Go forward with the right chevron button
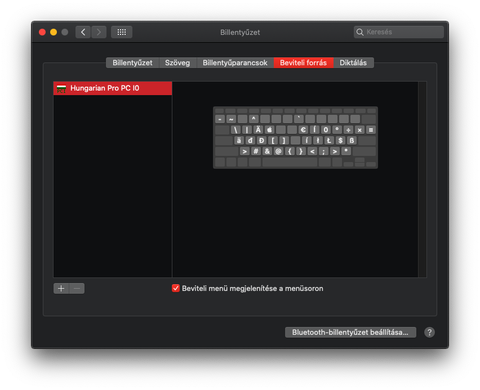480x390 pixels. point(99,32)
